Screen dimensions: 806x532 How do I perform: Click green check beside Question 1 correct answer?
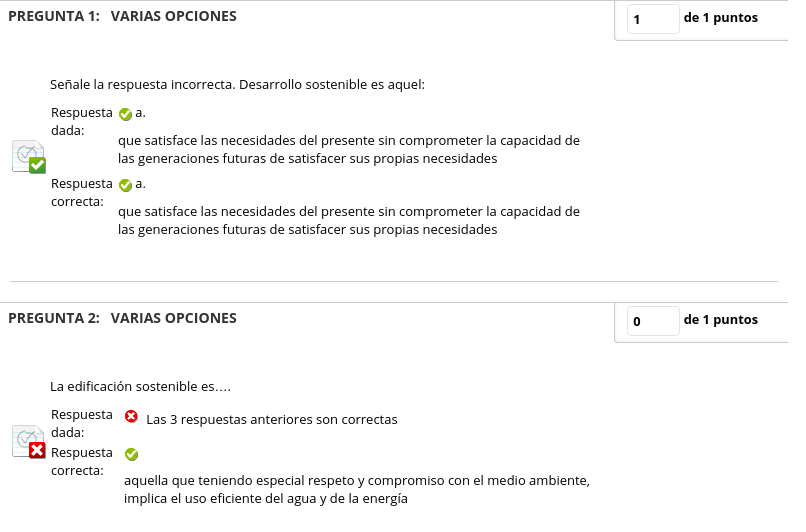pos(125,185)
